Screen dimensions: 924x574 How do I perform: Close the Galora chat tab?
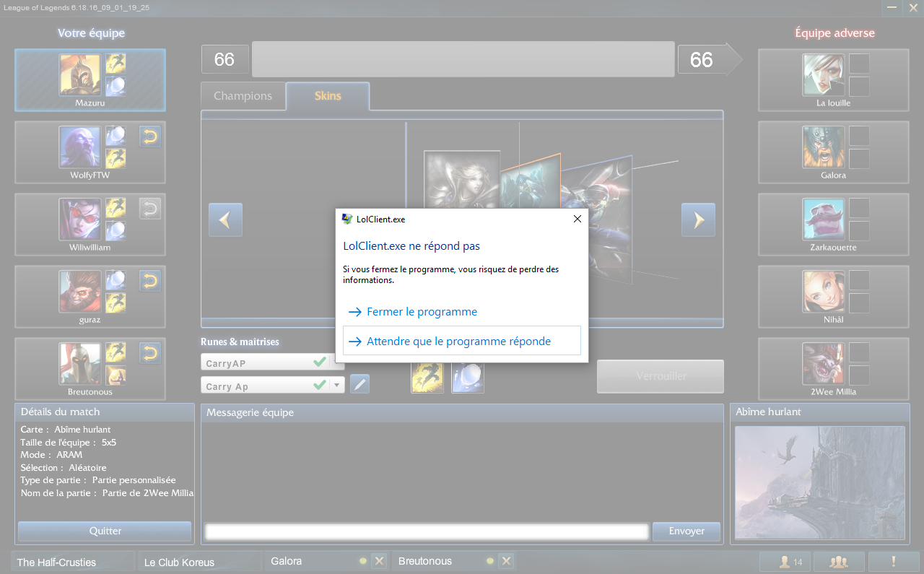tap(380, 561)
